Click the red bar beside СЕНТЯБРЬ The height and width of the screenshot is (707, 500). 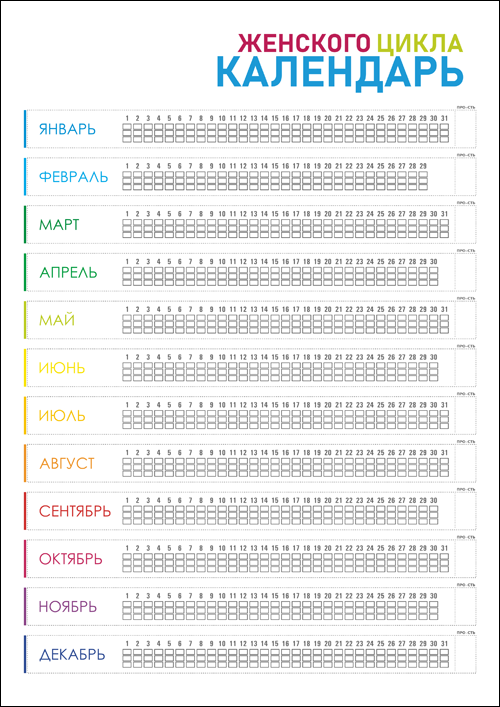(x=26, y=511)
